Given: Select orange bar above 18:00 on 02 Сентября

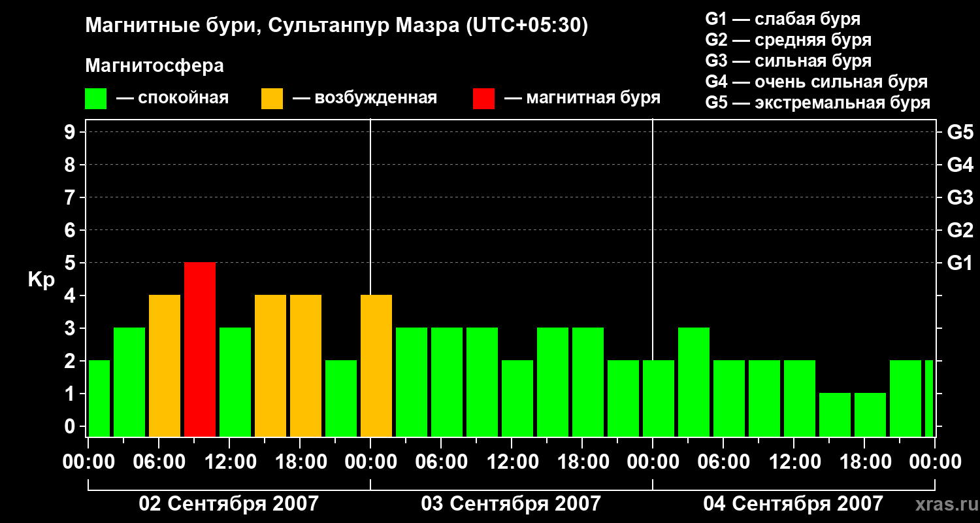Looking at the screenshot, I should 306,365.
